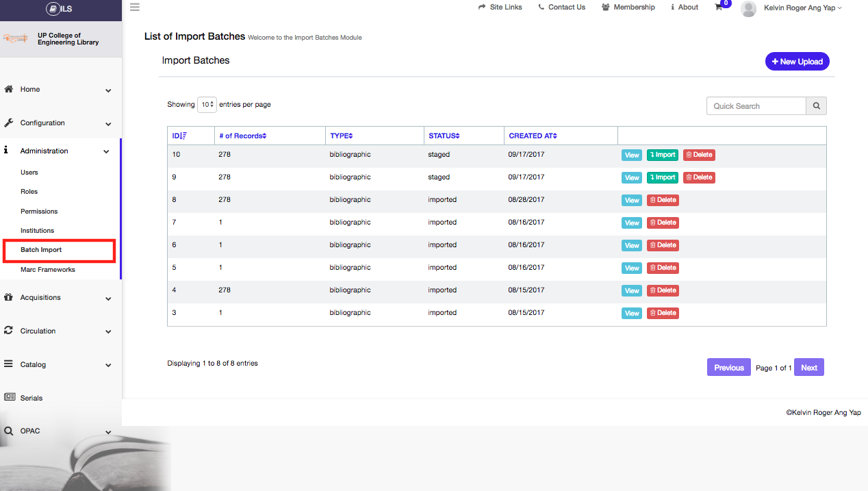Click the ILS logo icon
The image size is (868, 491).
(53, 9)
